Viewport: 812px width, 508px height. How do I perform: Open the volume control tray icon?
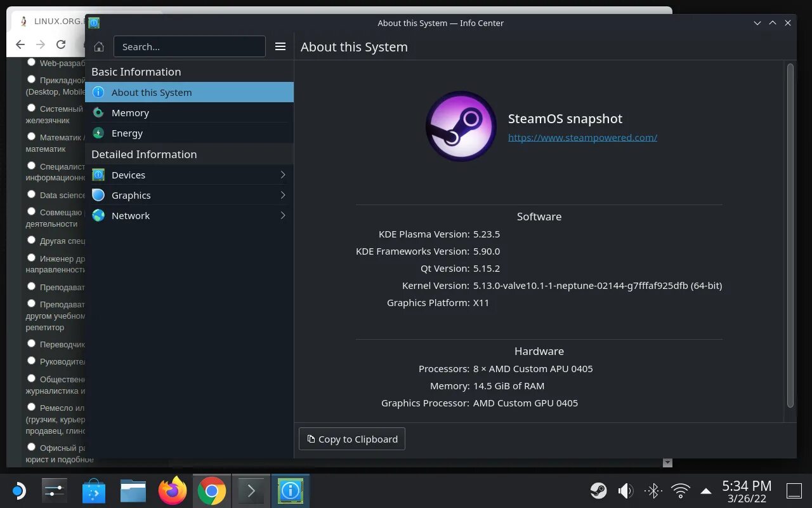(x=625, y=490)
